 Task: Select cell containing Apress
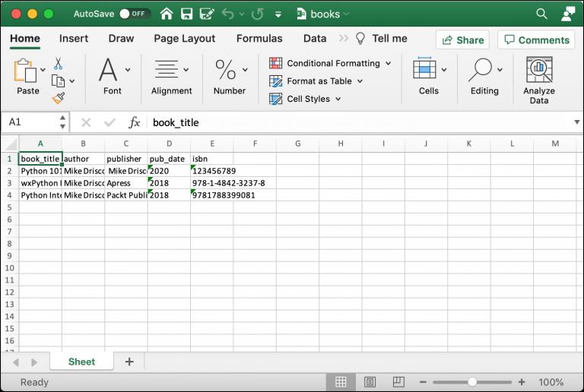[126, 183]
